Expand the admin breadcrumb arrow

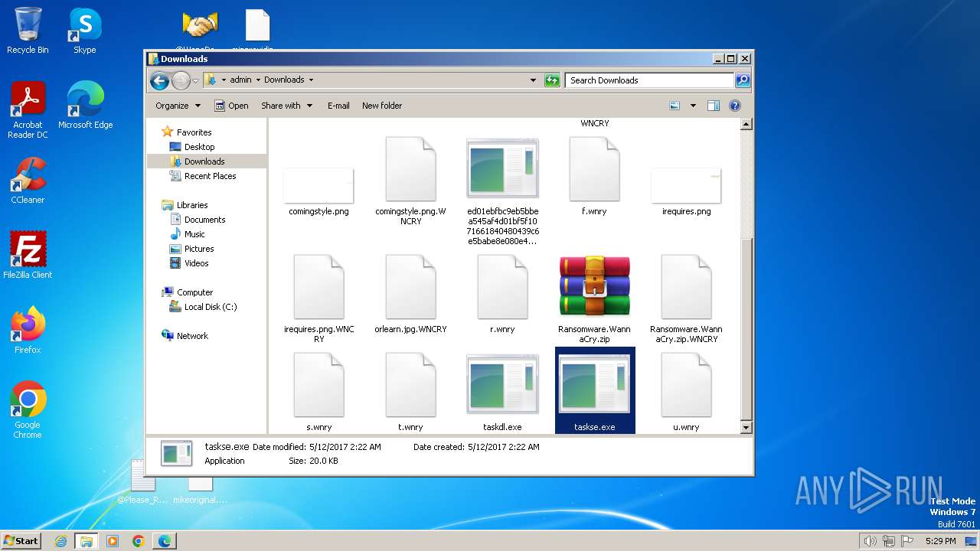(258, 80)
